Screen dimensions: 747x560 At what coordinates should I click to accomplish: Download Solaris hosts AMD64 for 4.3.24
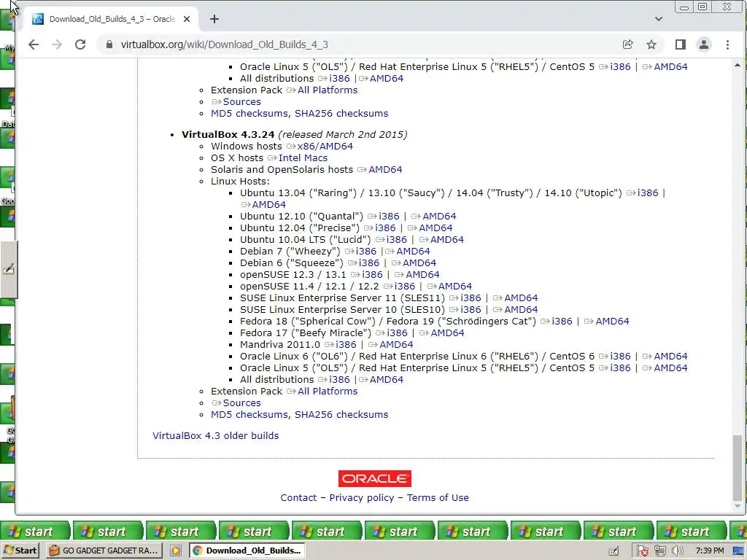coord(385,169)
